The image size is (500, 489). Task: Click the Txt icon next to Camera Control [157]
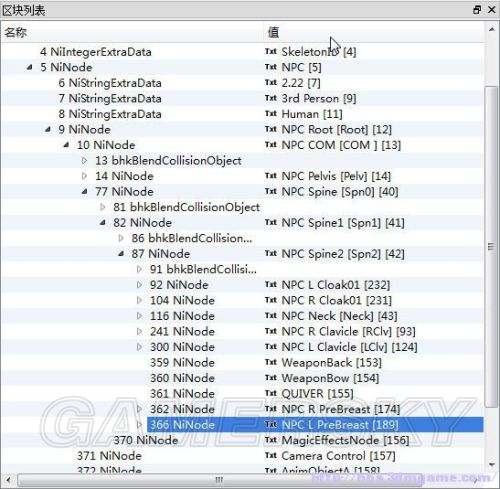click(271, 455)
